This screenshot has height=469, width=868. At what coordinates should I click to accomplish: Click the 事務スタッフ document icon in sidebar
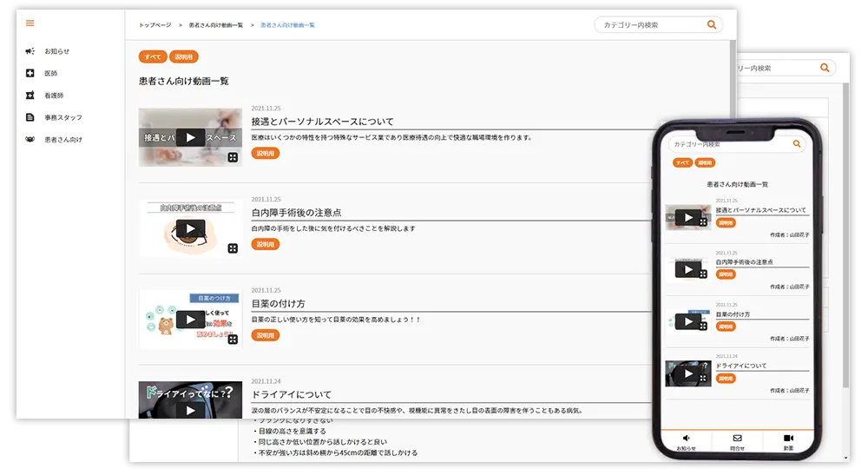[30, 117]
